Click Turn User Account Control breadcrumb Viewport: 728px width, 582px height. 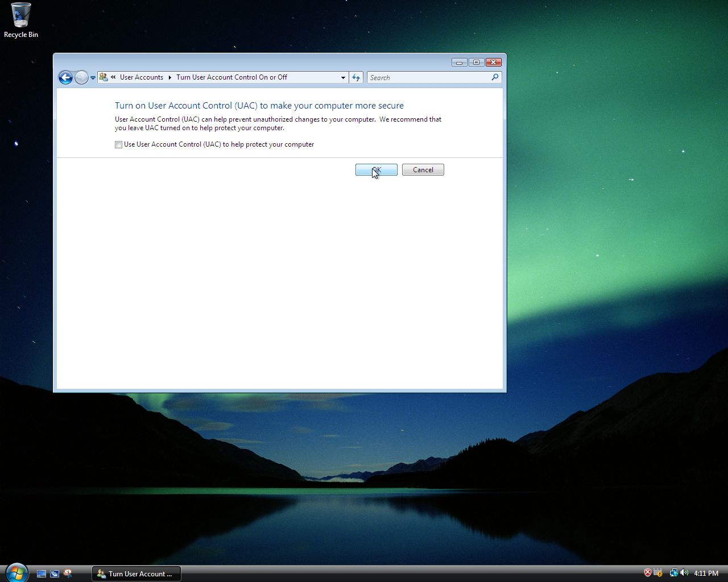(x=231, y=77)
